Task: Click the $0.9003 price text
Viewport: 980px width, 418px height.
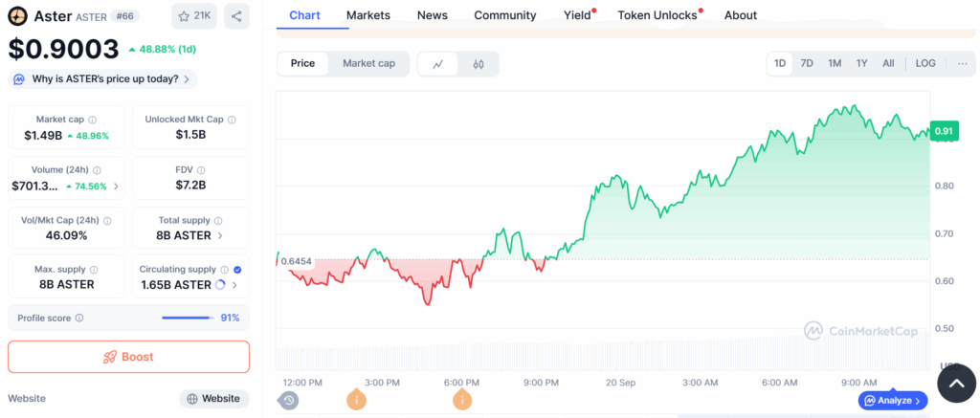Action: (63, 50)
